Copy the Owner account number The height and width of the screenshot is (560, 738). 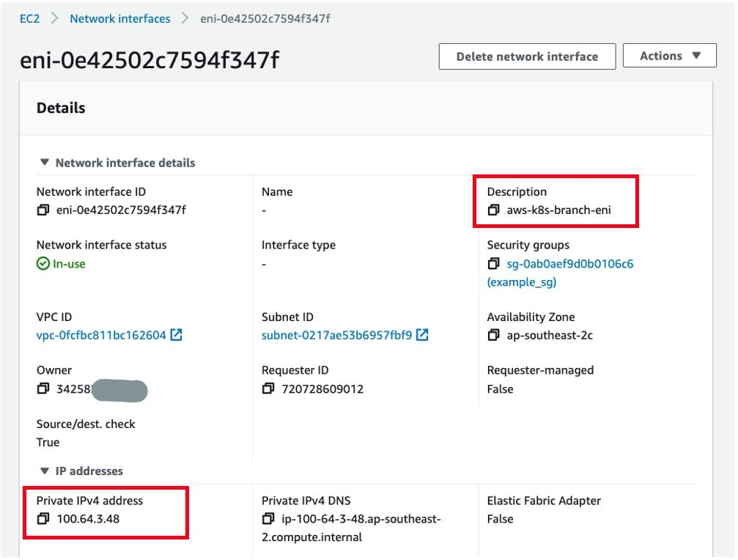[x=43, y=388]
